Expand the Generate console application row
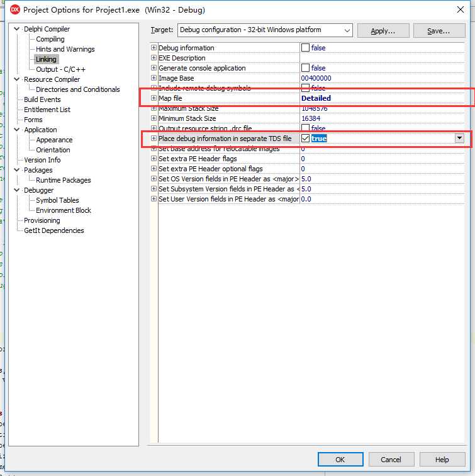The image size is (475, 476). [x=154, y=68]
